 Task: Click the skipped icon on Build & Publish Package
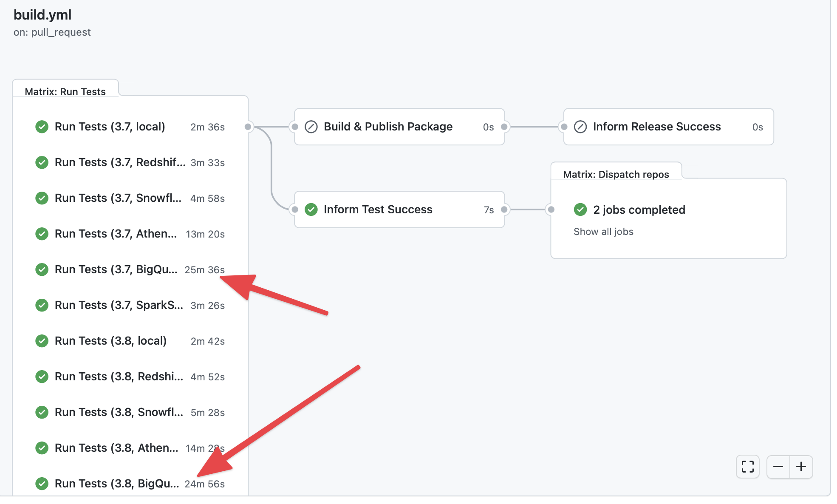(311, 127)
